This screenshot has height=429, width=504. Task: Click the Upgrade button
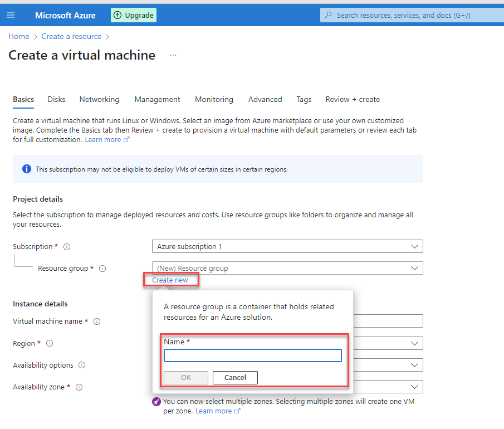[x=134, y=15]
